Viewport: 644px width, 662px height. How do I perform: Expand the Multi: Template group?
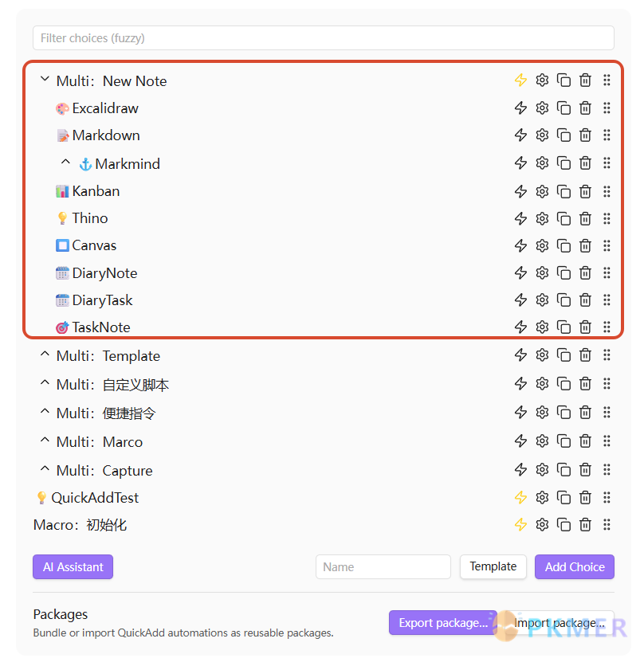pyautogui.click(x=45, y=355)
